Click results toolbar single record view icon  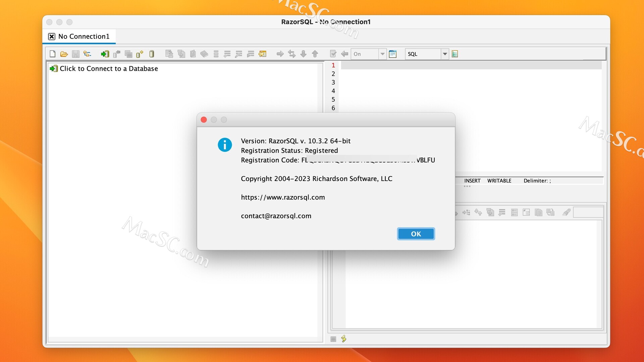pyautogui.click(x=526, y=213)
